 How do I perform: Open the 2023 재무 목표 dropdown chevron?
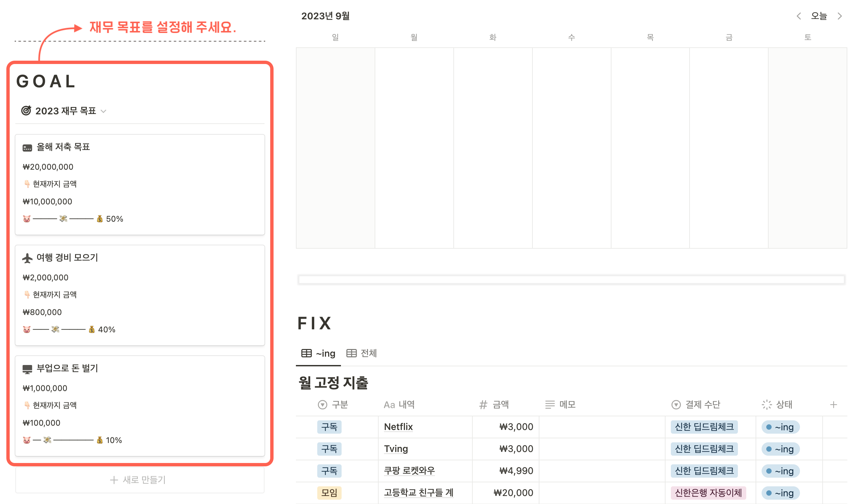104,111
